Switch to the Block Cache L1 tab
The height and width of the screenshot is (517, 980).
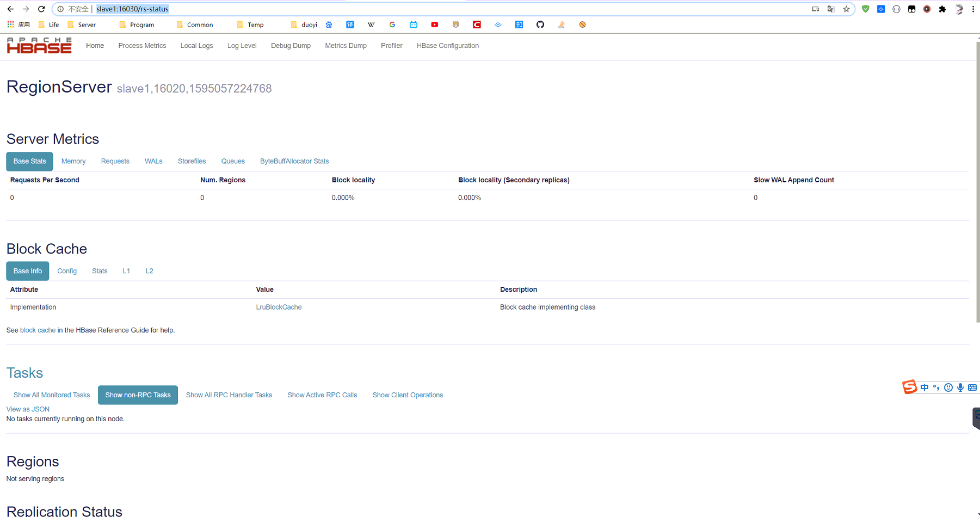126,271
